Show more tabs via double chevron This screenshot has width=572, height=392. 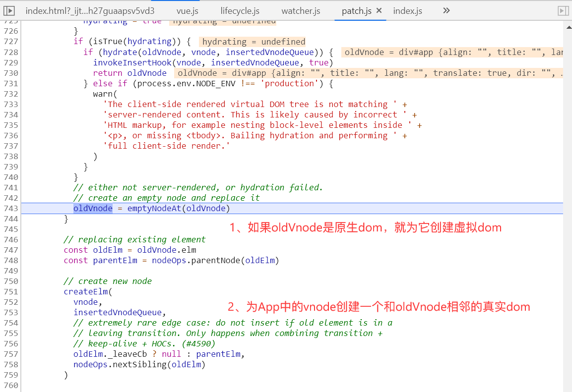click(x=446, y=10)
